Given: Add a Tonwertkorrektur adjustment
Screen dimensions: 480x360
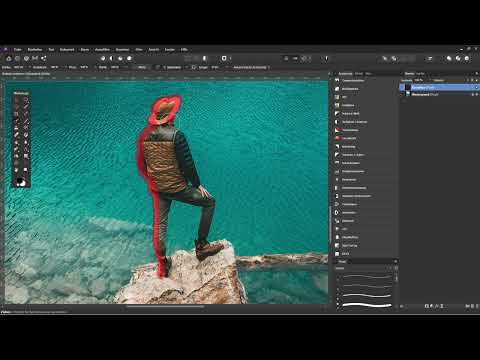Looking at the screenshot, I should 365,81.
